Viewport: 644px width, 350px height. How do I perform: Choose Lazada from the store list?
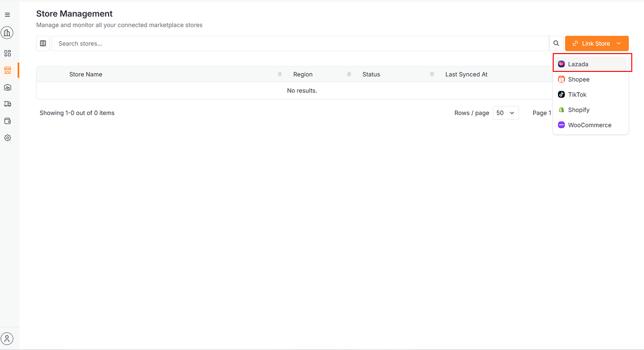point(578,64)
